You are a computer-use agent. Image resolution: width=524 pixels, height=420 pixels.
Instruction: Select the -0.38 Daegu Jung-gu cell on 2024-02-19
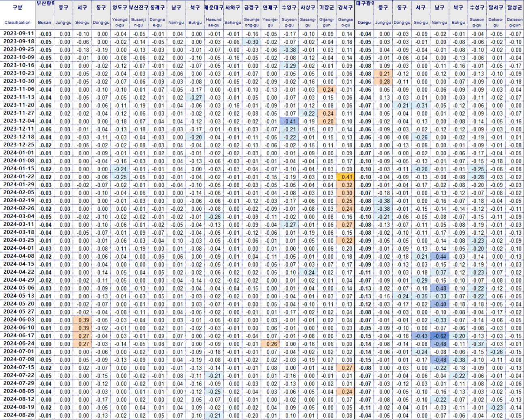coord(383,201)
